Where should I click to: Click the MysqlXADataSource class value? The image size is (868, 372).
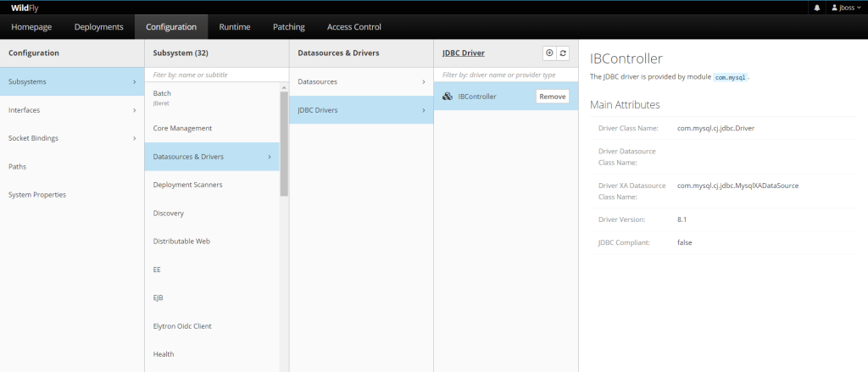pyautogui.click(x=738, y=186)
